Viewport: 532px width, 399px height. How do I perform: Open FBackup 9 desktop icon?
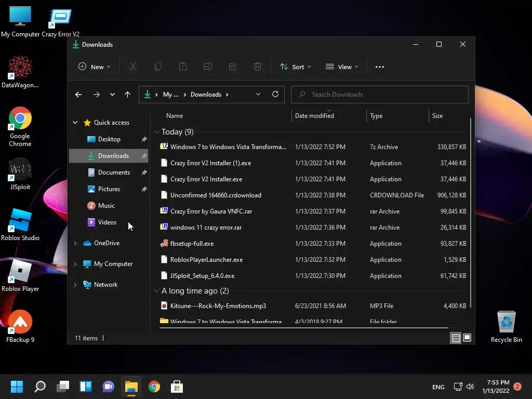pos(20,326)
